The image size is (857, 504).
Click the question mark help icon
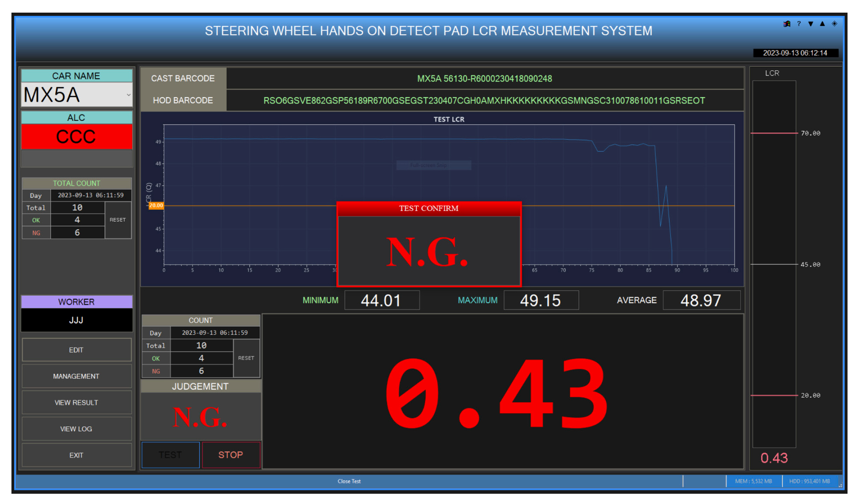799,24
